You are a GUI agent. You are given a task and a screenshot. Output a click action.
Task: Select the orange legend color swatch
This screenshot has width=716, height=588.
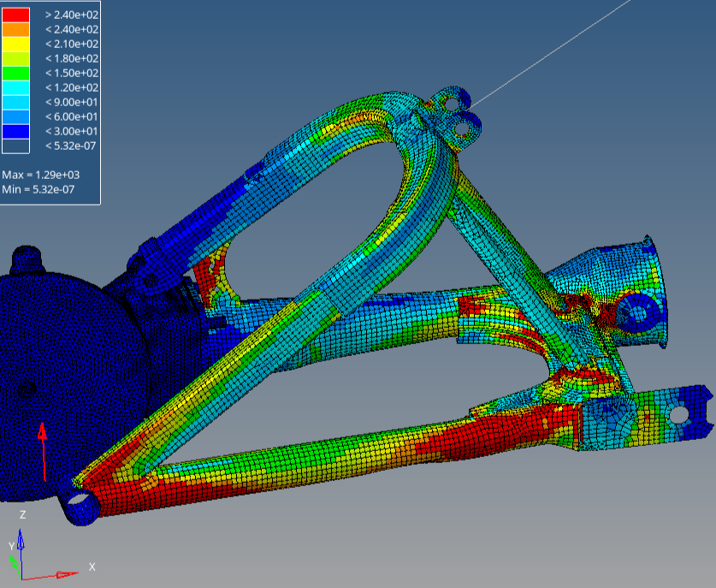15,29
